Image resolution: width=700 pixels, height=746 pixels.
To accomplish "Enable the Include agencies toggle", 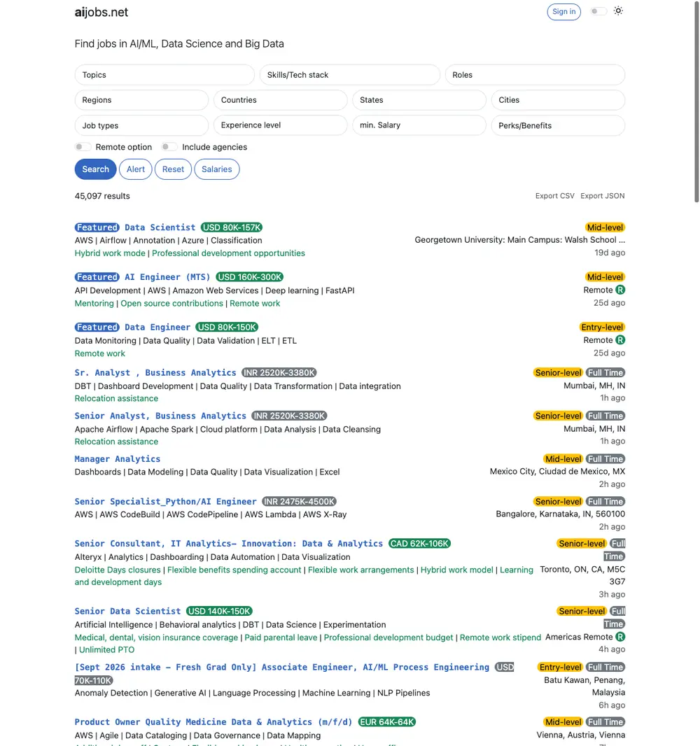I will (x=169, y=147).
